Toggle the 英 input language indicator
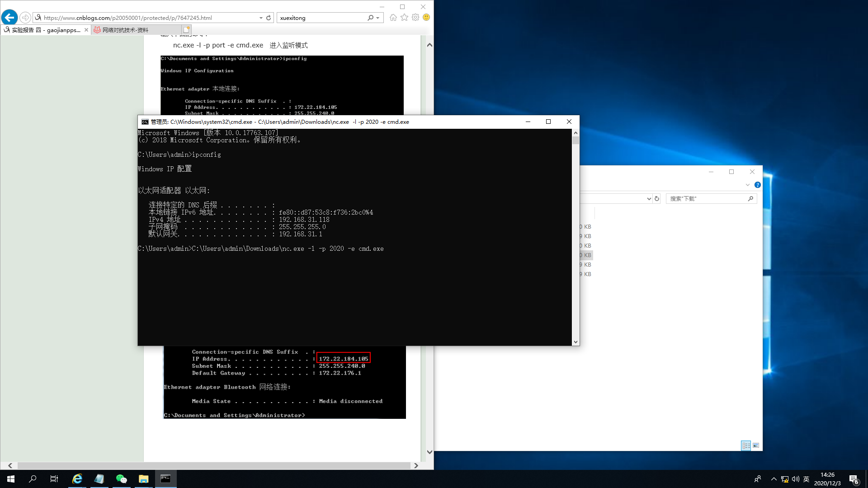The width and height of the screenshot is (868, 488). tap(806, 479)
